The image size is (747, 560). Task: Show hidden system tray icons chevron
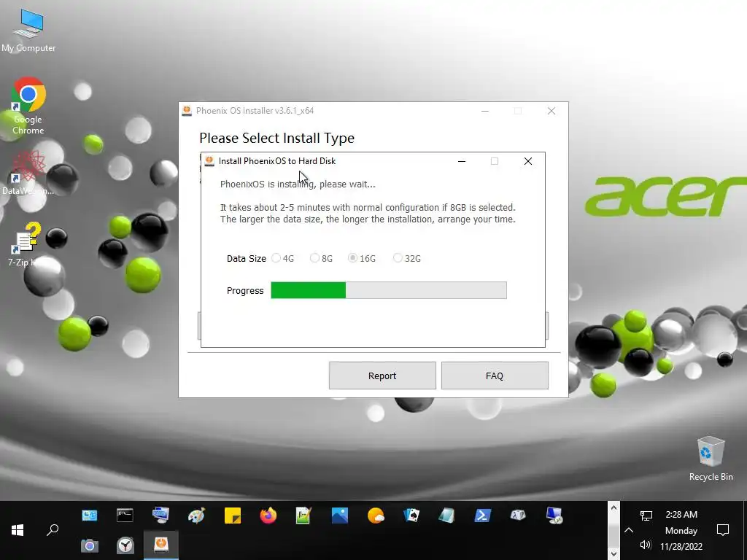click(x=628, y=530)
